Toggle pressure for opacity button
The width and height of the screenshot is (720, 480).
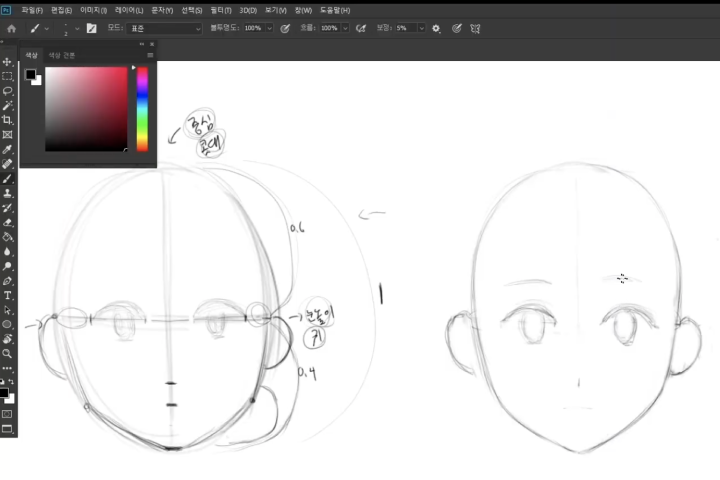click(x=285, y=28)
